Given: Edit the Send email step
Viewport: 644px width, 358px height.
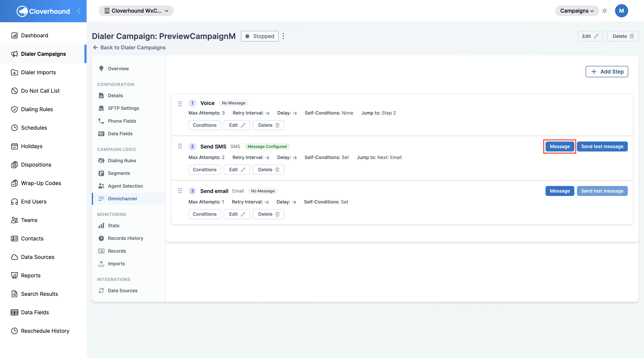Looking at the screenshot, I should (x=237, y=214).
